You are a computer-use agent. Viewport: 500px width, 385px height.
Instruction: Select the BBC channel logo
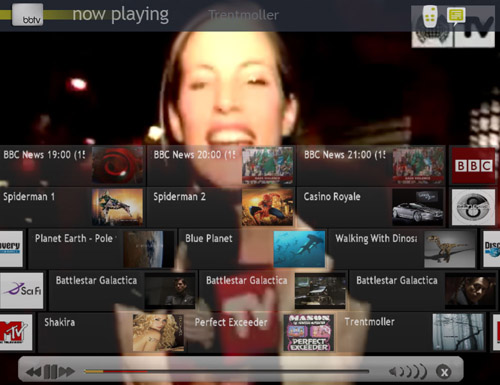pyautogui.click(x=473, y=166)
